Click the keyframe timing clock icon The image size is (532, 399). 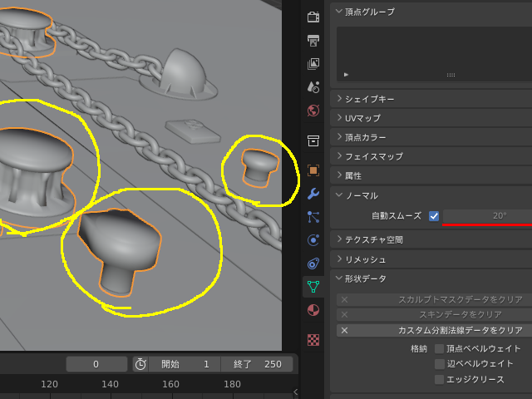(x=140, y=364)
